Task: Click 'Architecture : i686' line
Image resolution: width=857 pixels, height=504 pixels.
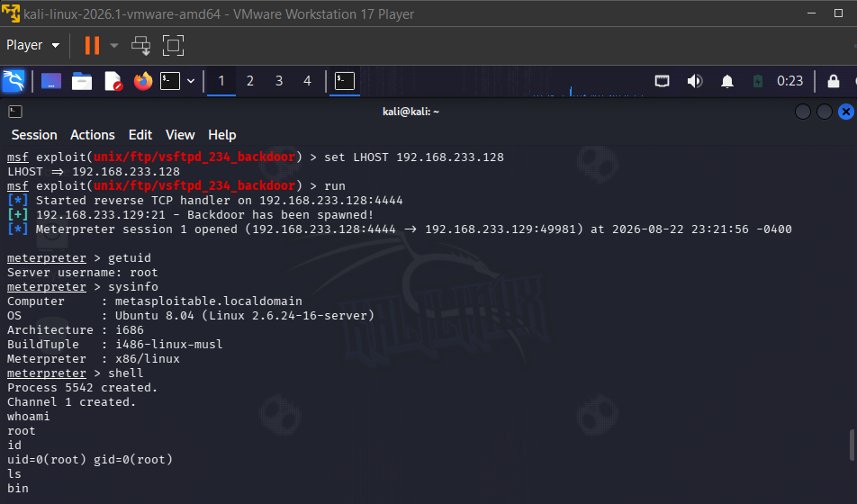Action: [x=76, y=329]
